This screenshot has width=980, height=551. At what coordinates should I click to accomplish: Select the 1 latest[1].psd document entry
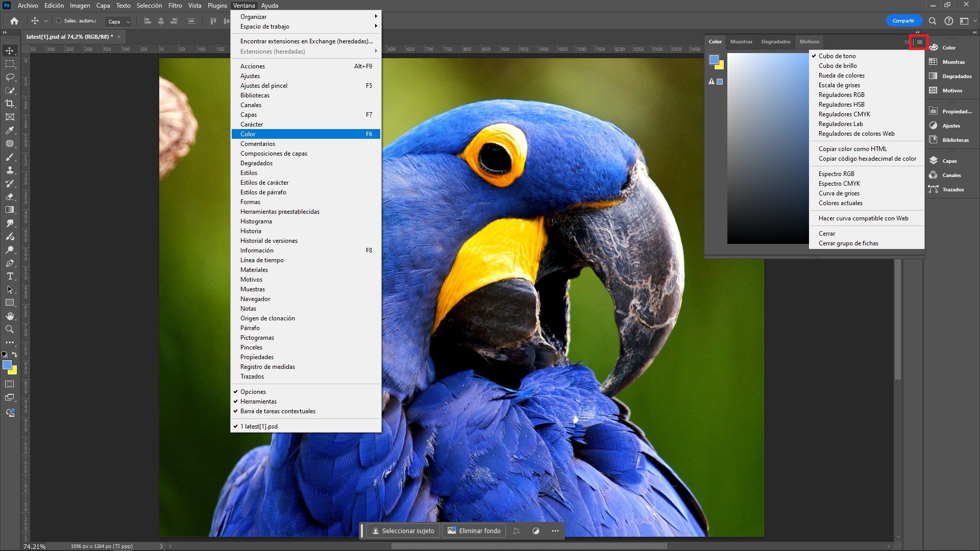point(306,427)
